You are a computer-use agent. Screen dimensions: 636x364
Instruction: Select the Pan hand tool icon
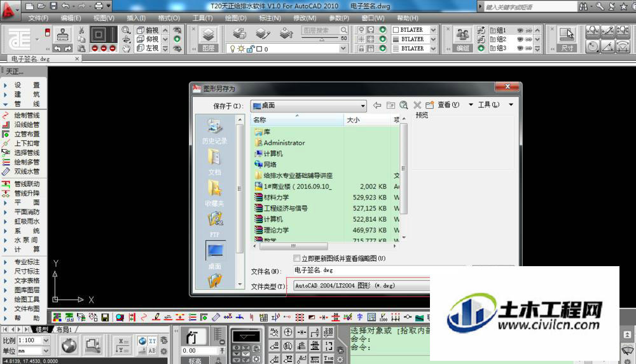point(127,49)
